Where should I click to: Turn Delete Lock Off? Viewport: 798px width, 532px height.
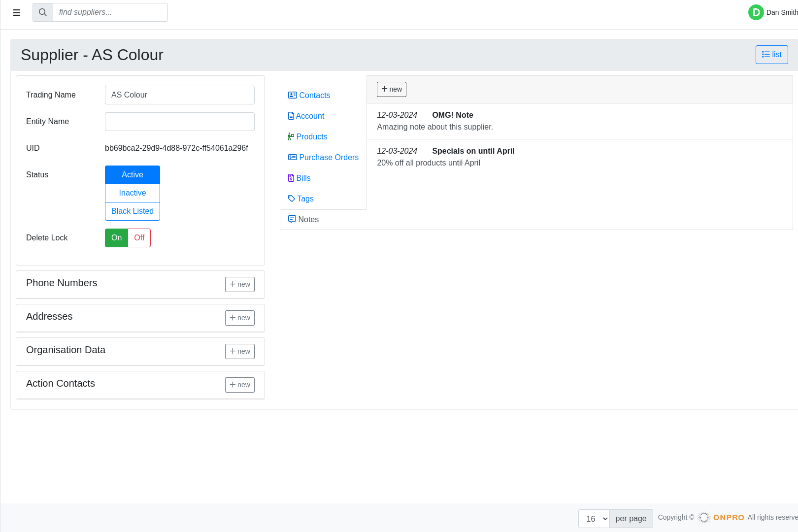[139, 238]
